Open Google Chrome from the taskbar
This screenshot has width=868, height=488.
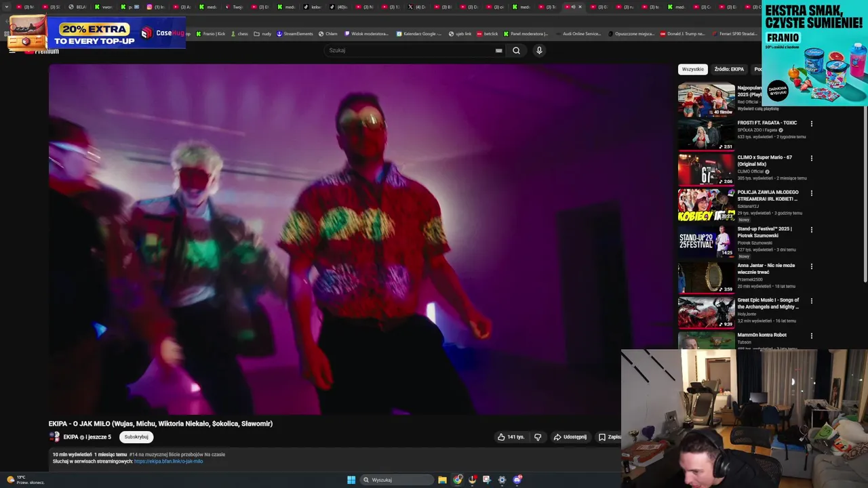(458, 480)
